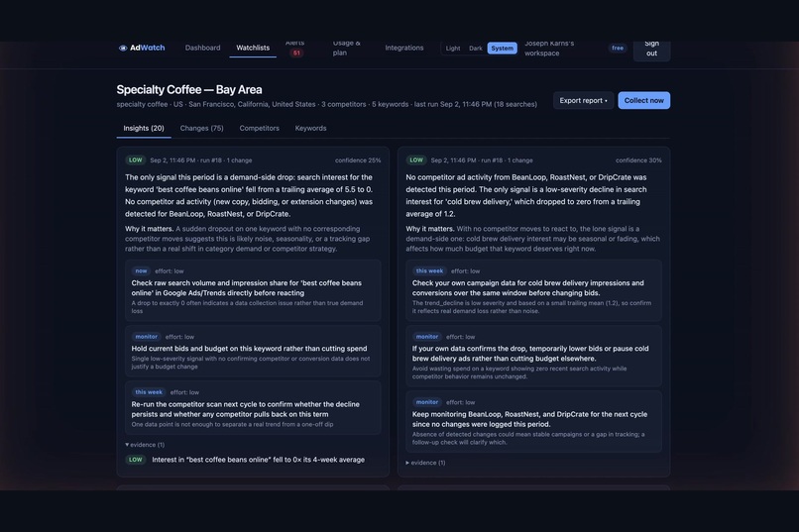This screenshot has width=799, height=532.
Task: Click the 'this week' tag on campaign data action
Action: [x=429, y=270]
